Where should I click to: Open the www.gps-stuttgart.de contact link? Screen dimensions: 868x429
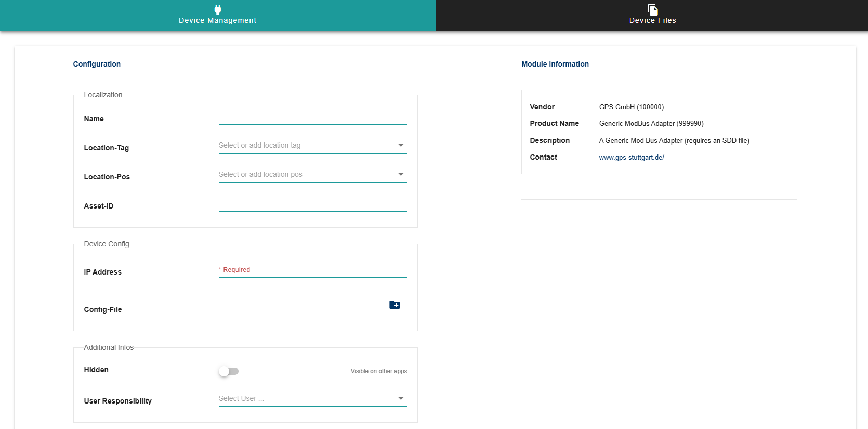[x=631, y=158]
